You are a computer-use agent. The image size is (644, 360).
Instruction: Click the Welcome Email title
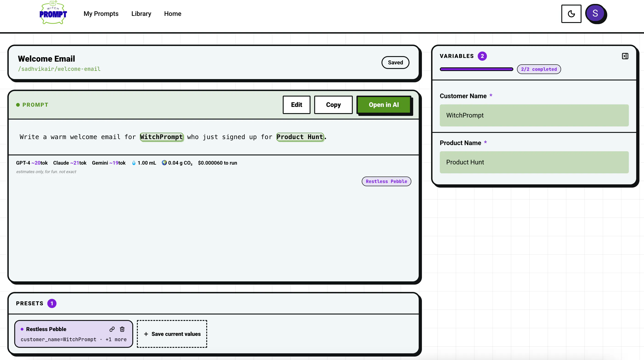46,59
